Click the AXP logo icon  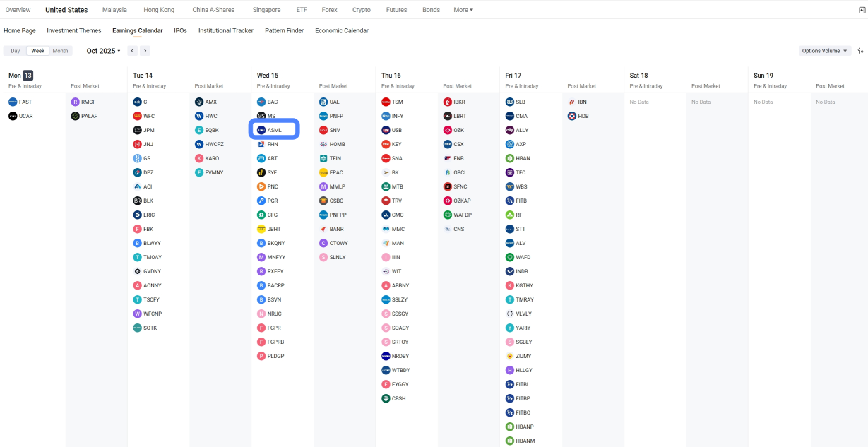[510, 144]
